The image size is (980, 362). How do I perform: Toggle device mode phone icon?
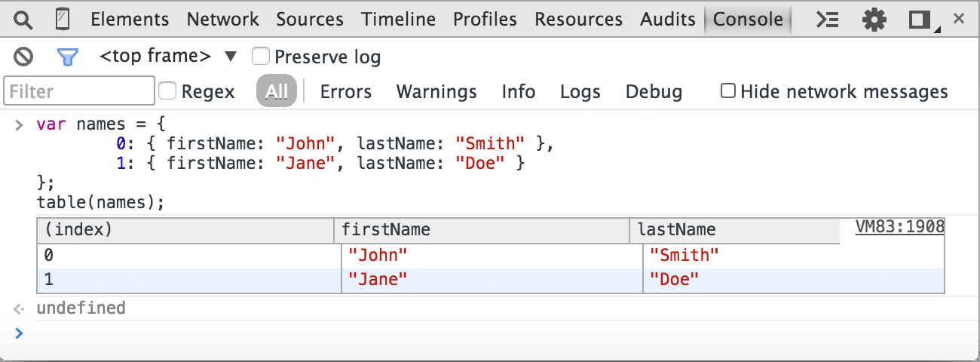coord(63,20)
